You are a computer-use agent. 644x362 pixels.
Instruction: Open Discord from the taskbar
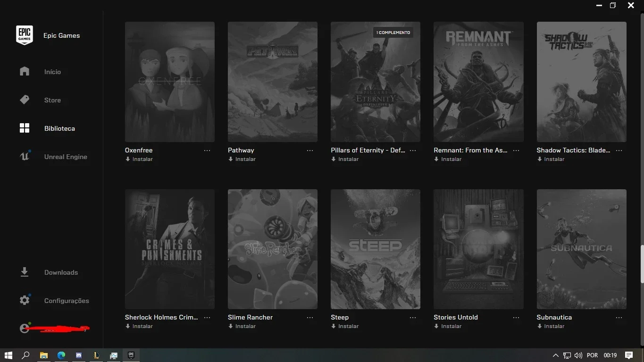tap(79, 355)
